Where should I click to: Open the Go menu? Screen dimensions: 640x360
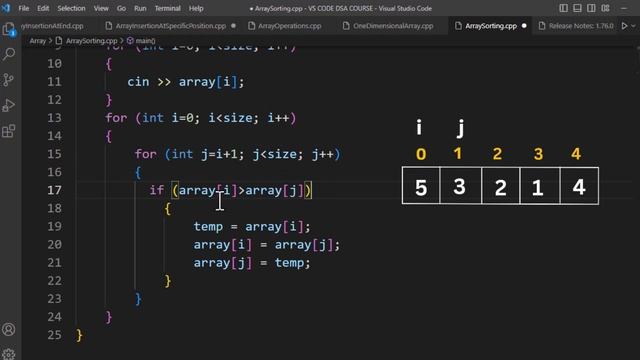[x=121, y=8]
